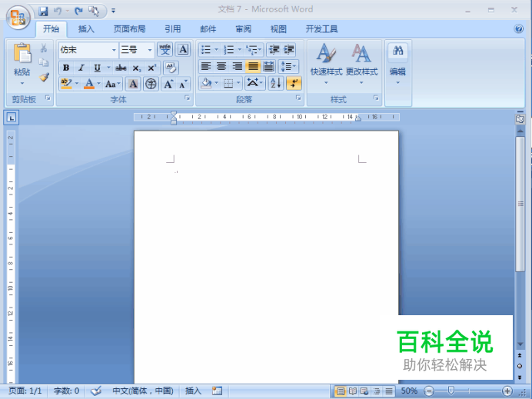Image resolution: width=532 pixels, height=399 pixels.
Task: Expand the multilevel list dropdown
Action: coord(260,50)
